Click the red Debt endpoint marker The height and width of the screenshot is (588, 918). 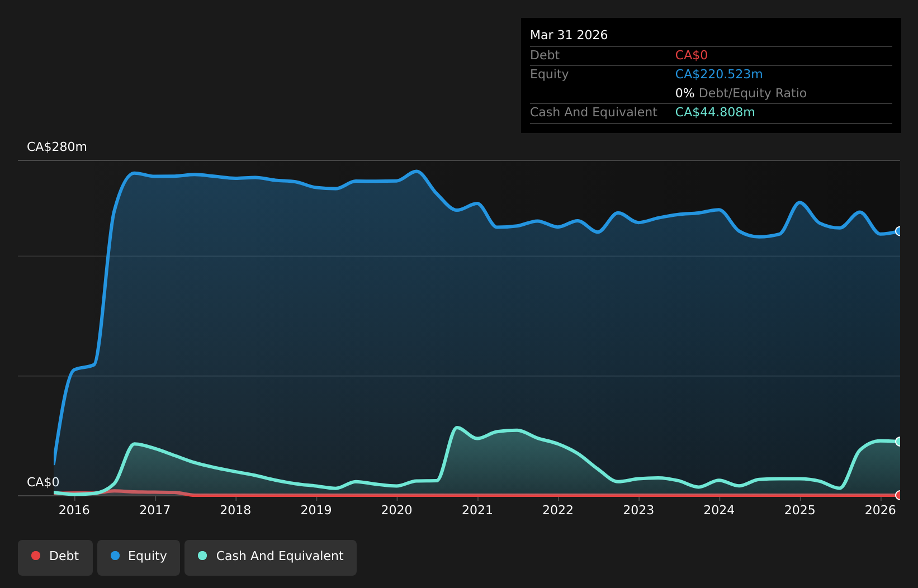tap(899, 495)
